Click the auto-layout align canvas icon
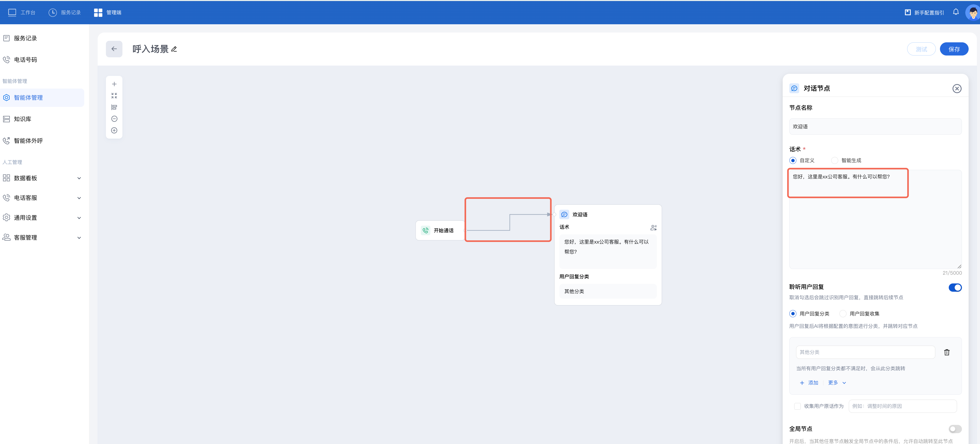 114,107
